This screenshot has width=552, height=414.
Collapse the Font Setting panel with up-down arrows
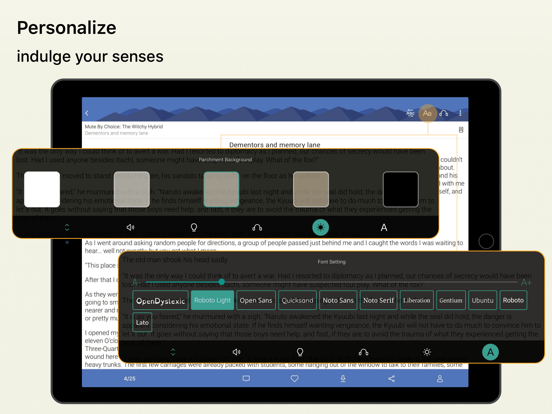173,352
